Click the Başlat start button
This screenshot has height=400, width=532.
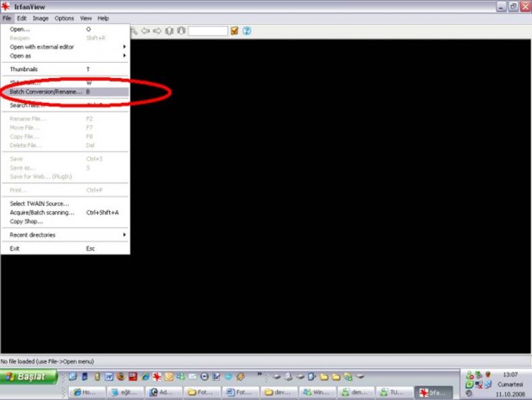(29, 377)
